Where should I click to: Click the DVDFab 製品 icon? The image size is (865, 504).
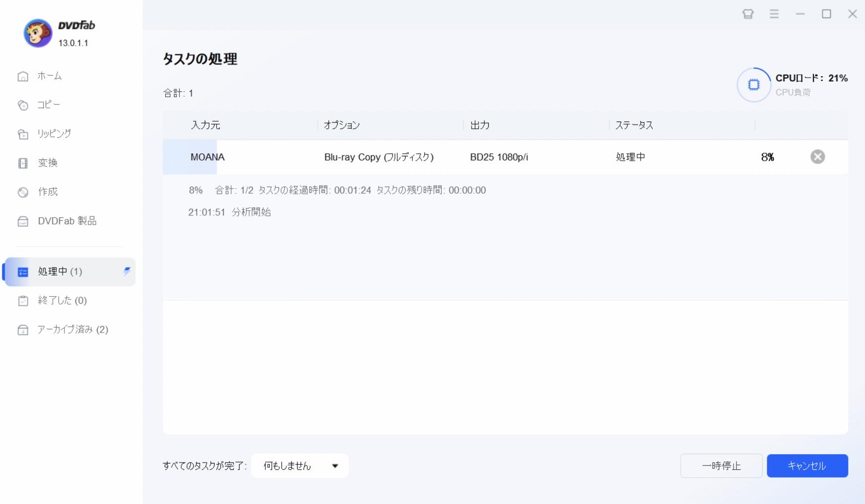(23, 221)
